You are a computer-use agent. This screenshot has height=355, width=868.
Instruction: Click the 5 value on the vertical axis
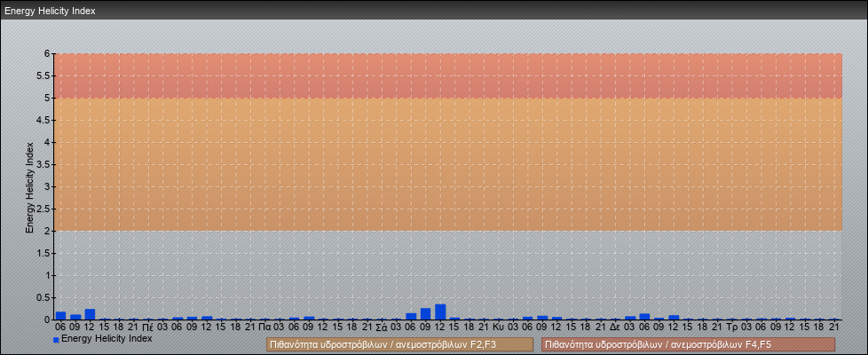coord(48,98)
